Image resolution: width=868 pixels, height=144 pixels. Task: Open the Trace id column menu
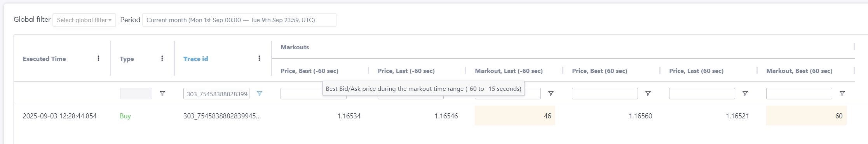pyautogui.click(x=259, y=58)
